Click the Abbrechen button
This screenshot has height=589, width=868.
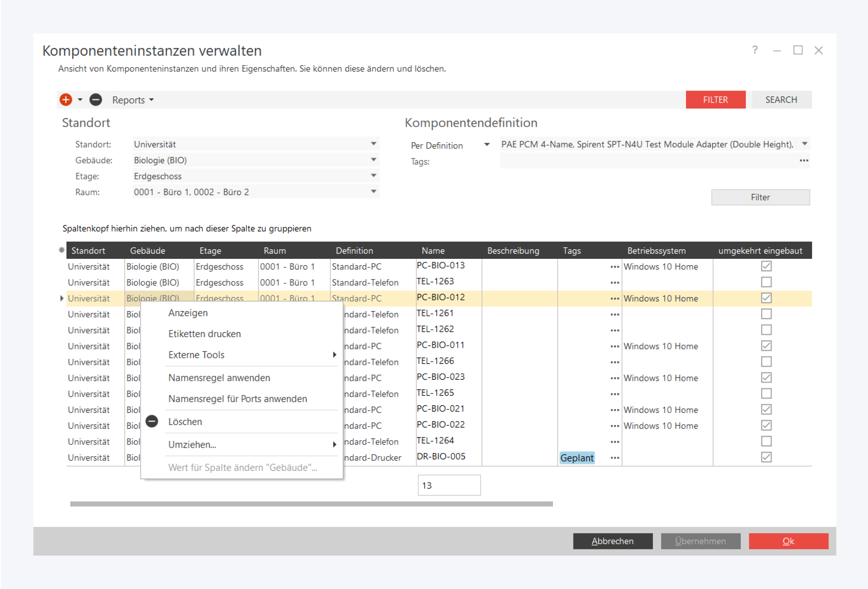[612, 541]
